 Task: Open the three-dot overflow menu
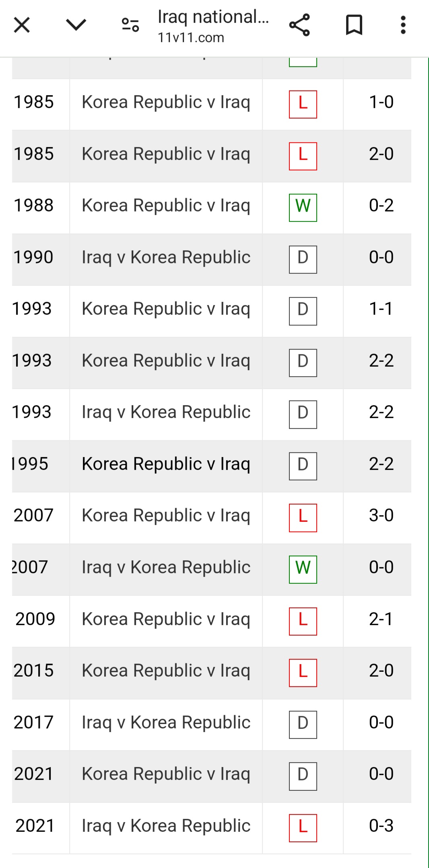[403, 25]
